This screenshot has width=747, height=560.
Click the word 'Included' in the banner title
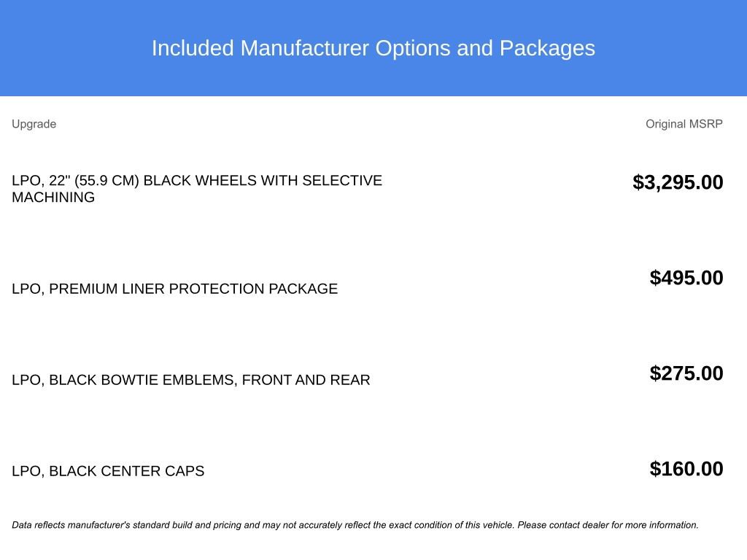point(193,48)
